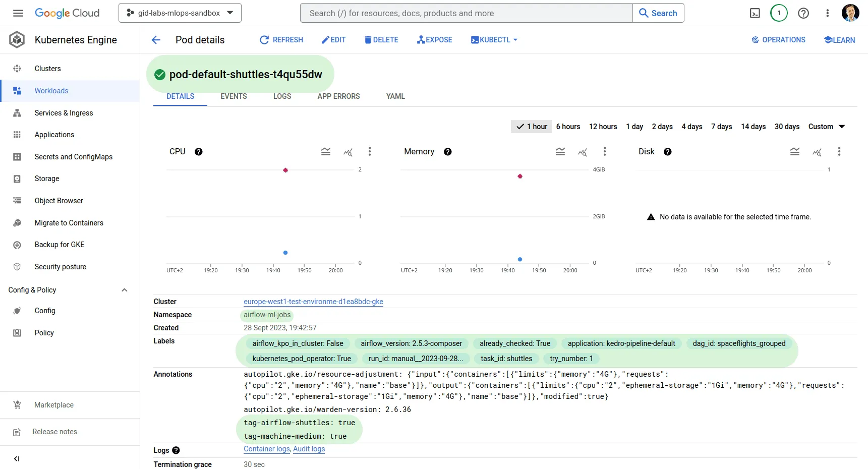Select the 1 hour time range

(x=532, y=127)
